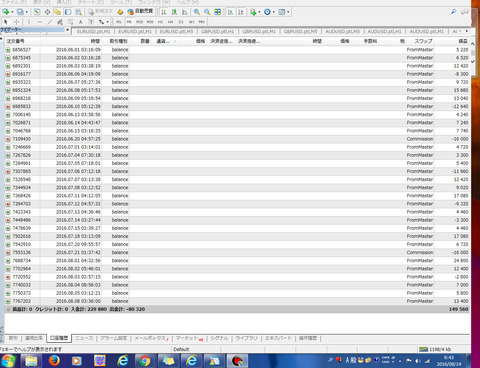Toggle the AutoTrading (自動売買) button

(140, 12)
